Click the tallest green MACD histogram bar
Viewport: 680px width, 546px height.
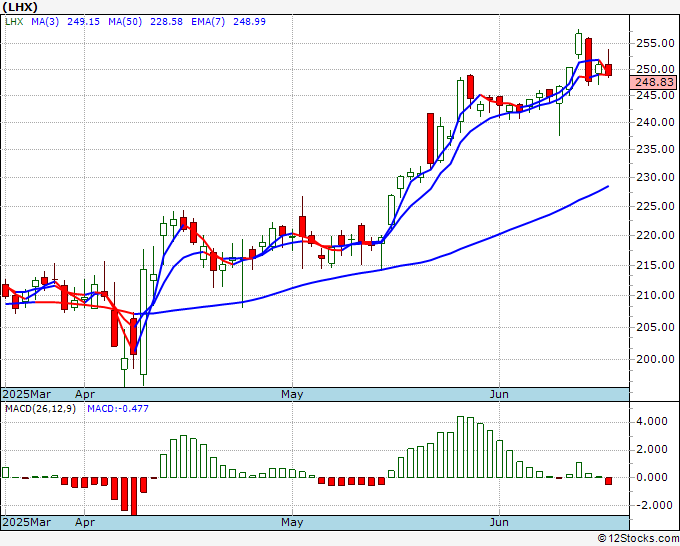[x=461, y=447]
